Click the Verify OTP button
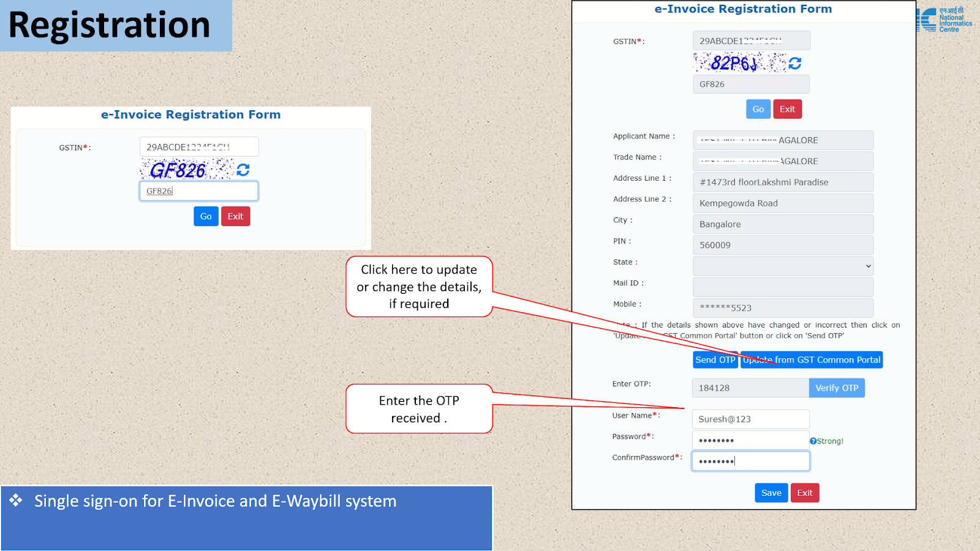The height and width of the screenshot is (551, 980). [836, 388]
